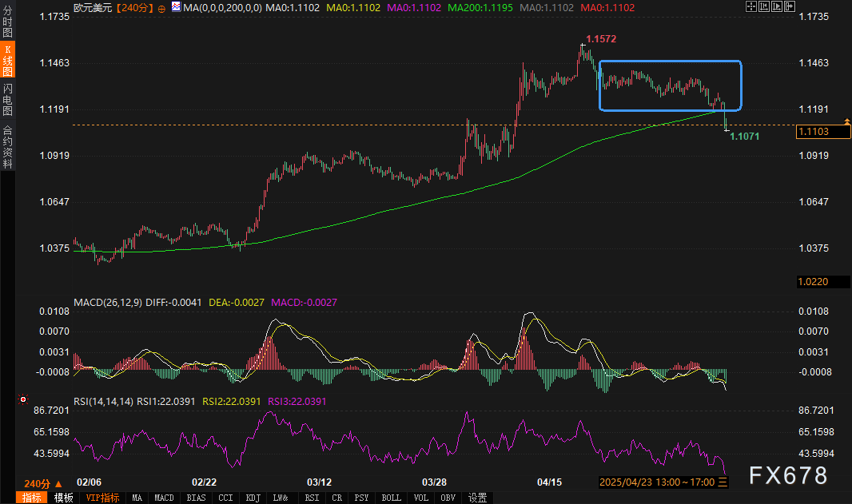Open the 合约资料 side tab

(7, 146)
